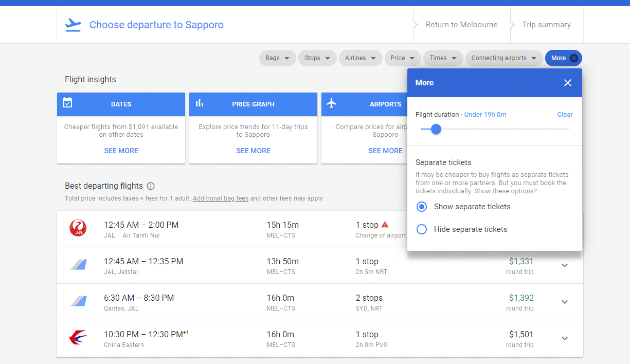Expand the $1,501 China Eastern flight details

(565, 338)
